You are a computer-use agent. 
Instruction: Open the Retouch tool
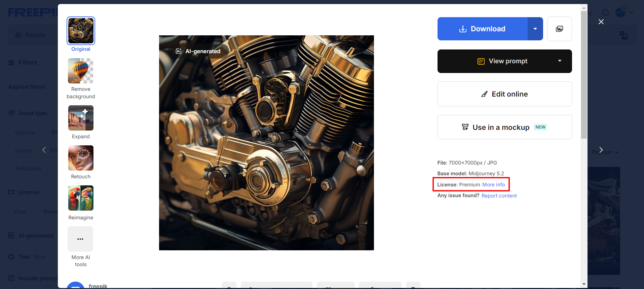coord(81,158)
